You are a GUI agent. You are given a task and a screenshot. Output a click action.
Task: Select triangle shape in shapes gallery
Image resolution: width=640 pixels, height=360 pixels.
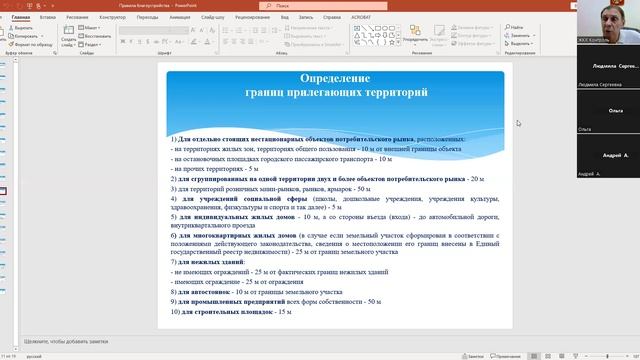357,36
